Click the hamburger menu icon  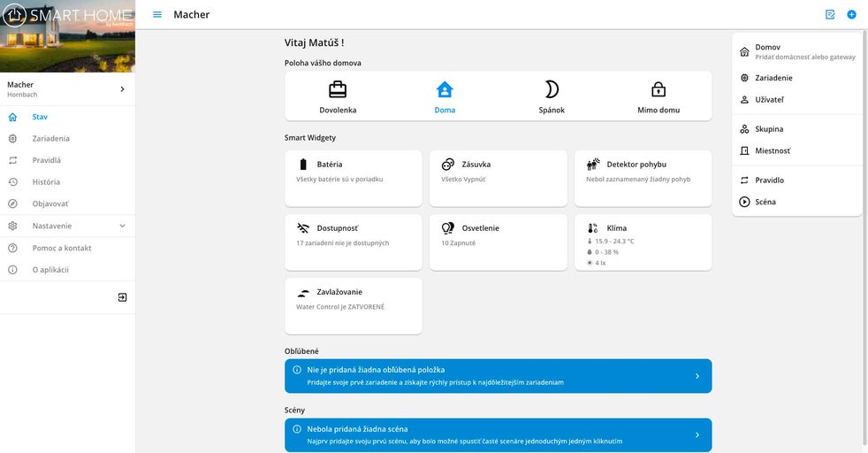[x=157, y=14]
